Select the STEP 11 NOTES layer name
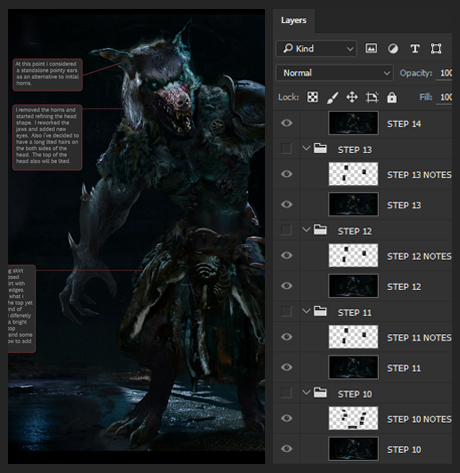Image resolution: width=460 pixels, height=473 pixels. pos(419,338)
